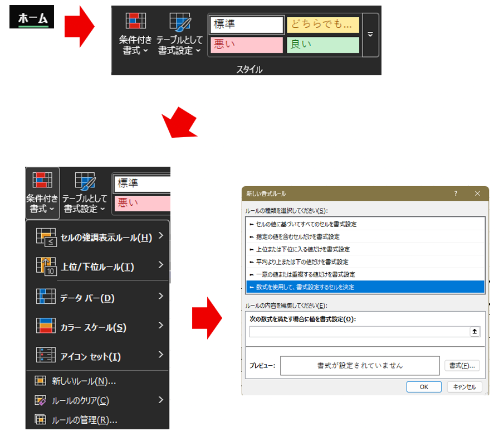Apply the 良い green cell style

coord(322,45)
